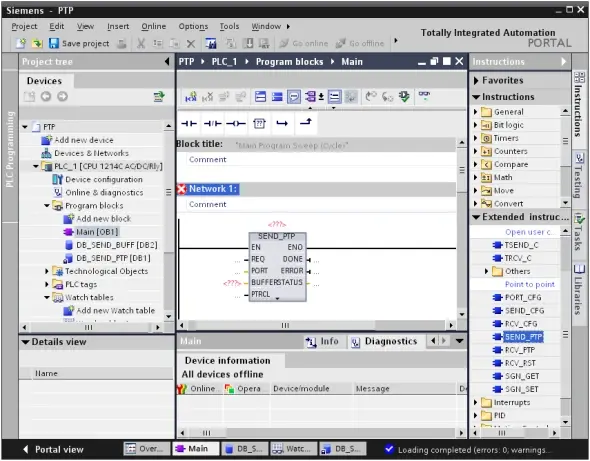
Task: Click the monitoring glasses icon
Action: [424, 95]
